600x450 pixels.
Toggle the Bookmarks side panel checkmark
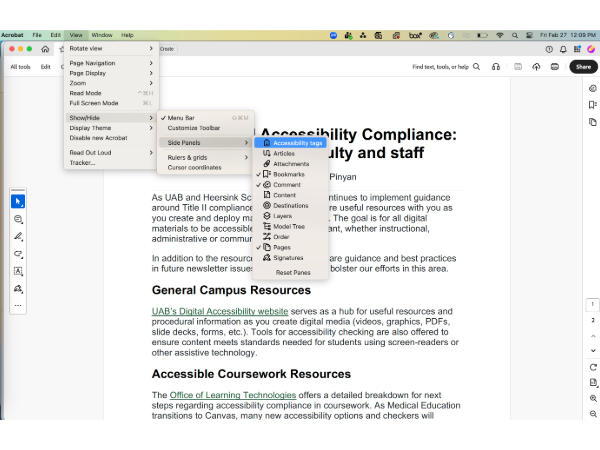pos(290,174)
